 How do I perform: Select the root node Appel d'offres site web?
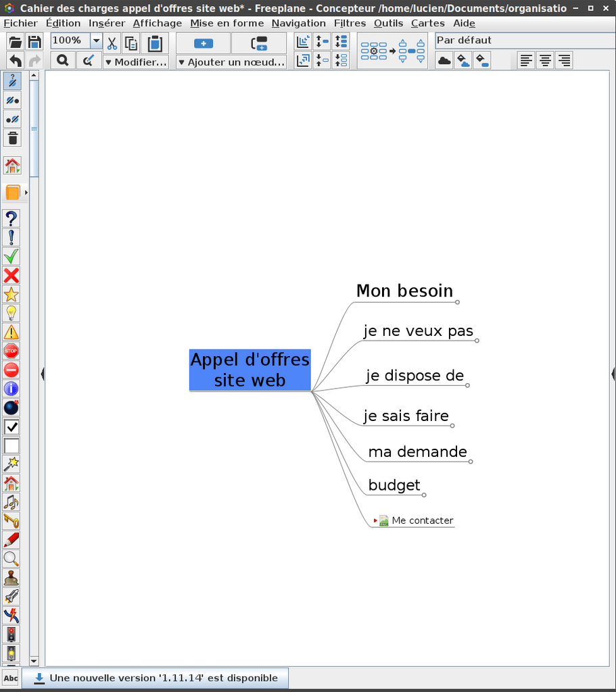click(250, 370)
